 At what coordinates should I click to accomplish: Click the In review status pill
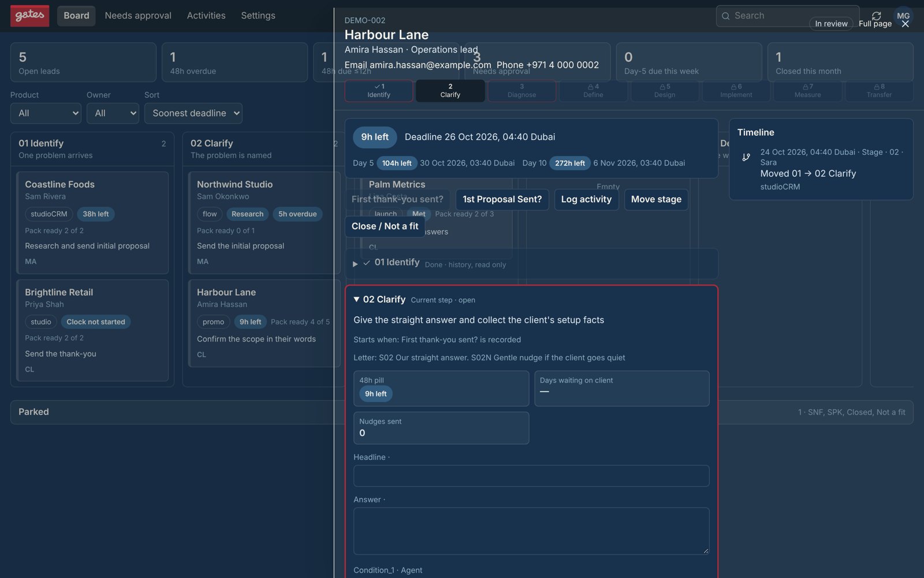coord(831,24)
